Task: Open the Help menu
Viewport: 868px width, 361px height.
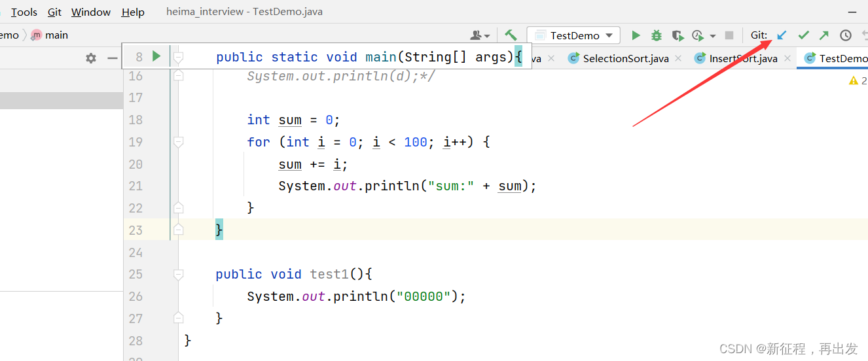Action: [x=134, y=12]
